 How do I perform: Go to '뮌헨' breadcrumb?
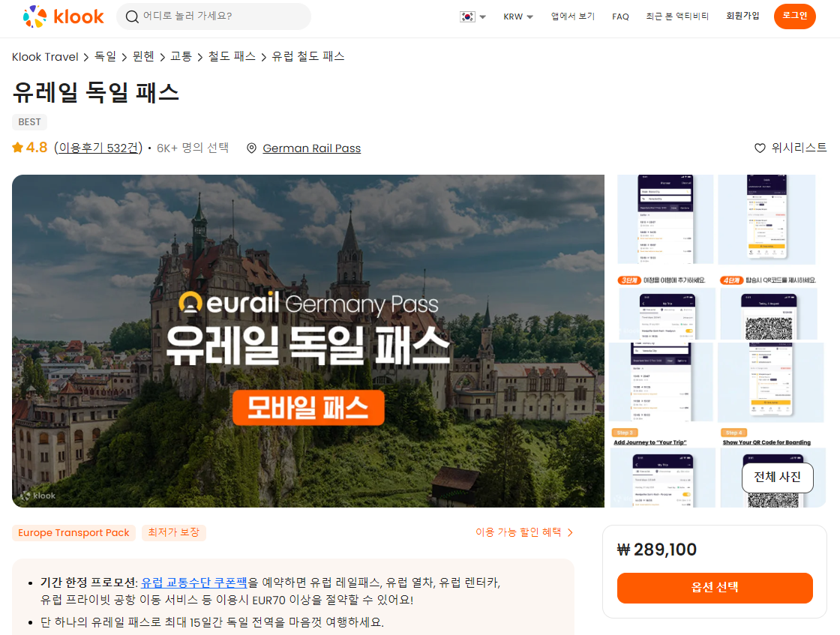[x=143, y=56]
